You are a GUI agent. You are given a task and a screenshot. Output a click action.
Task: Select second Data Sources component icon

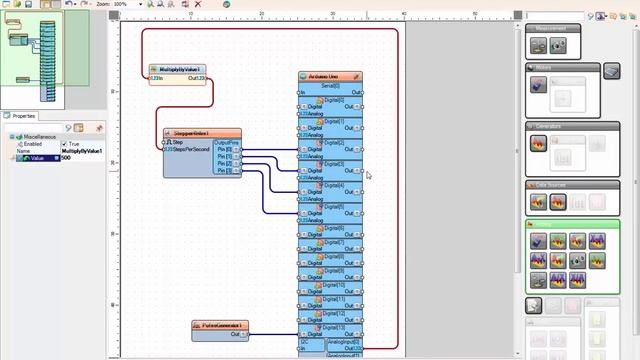[558, 202]
